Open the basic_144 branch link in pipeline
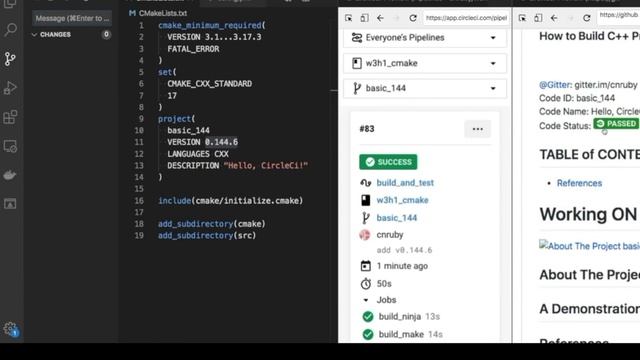 [397, 218]
